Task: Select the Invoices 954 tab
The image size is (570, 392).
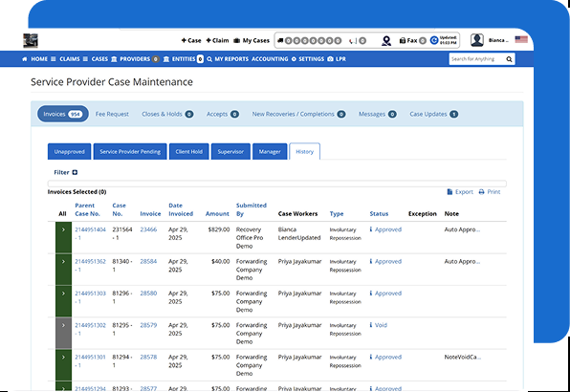Action: coord(63,114)
